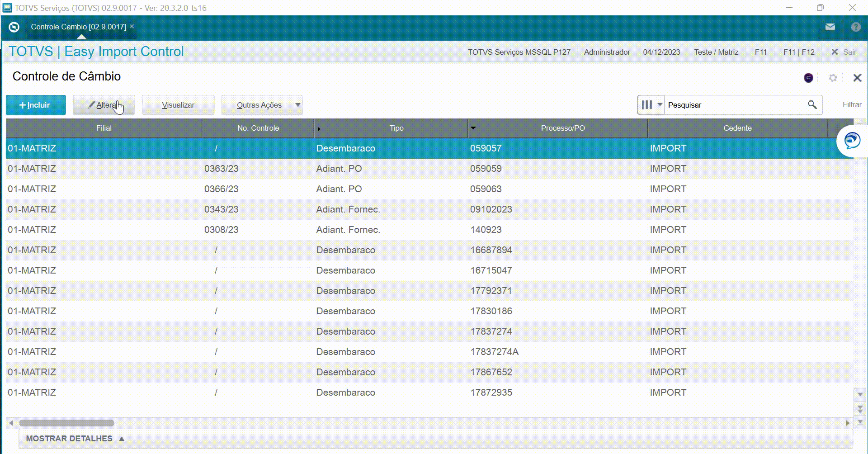Select the row with Processo 16715047
This screenshot has height=454, width=868.
click(x=429, y=270)
